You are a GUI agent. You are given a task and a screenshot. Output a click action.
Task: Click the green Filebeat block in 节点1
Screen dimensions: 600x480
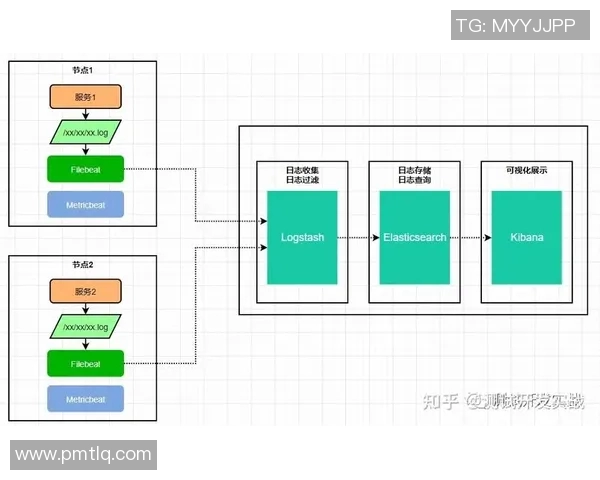pyautogui.click(x=86, y=169)
